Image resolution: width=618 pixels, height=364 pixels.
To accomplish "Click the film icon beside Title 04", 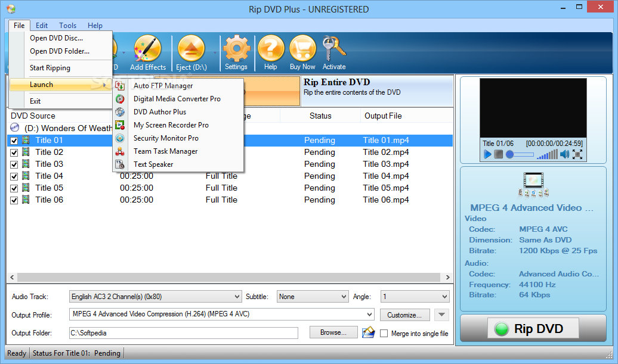I will (26, 176).
